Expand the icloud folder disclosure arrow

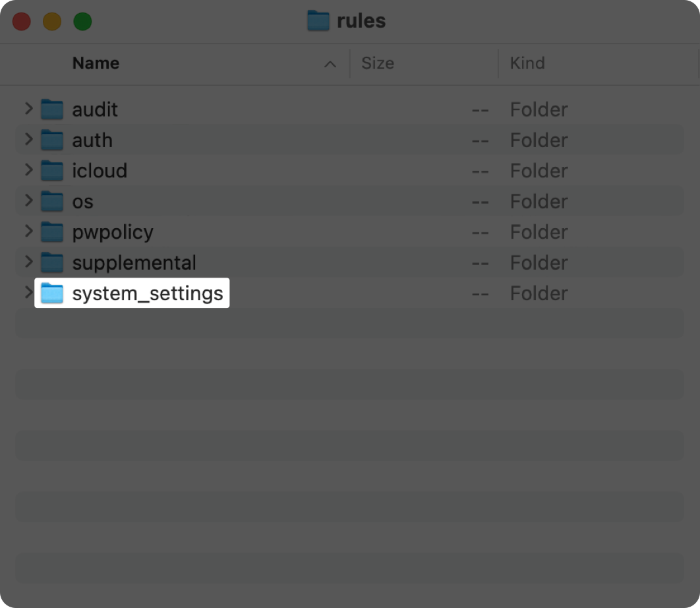(28, 169)
